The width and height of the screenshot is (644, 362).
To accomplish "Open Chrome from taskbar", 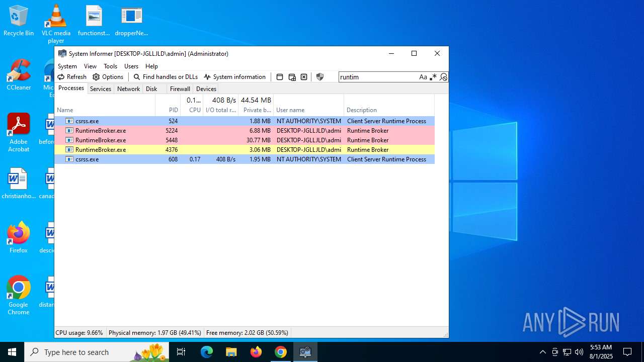I will pos(281,352).
